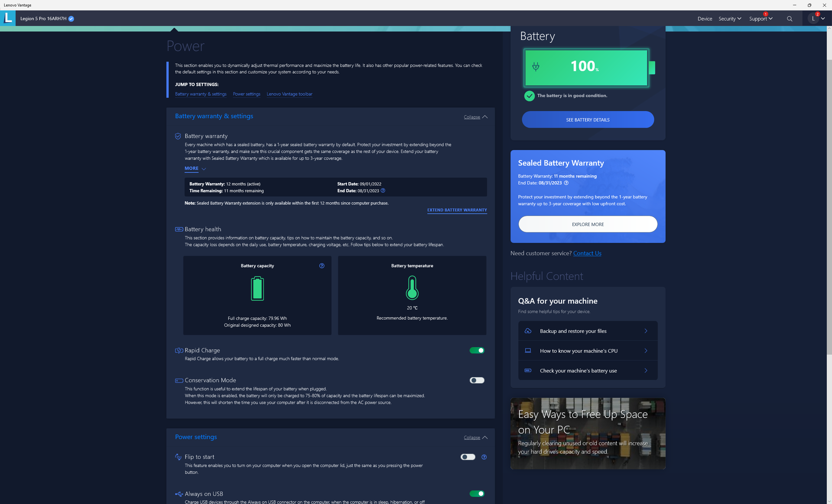Jump to Lenovo Vantage toolbar link
The width and height of the screenshot is (832, 504).
tap(289, 94)
